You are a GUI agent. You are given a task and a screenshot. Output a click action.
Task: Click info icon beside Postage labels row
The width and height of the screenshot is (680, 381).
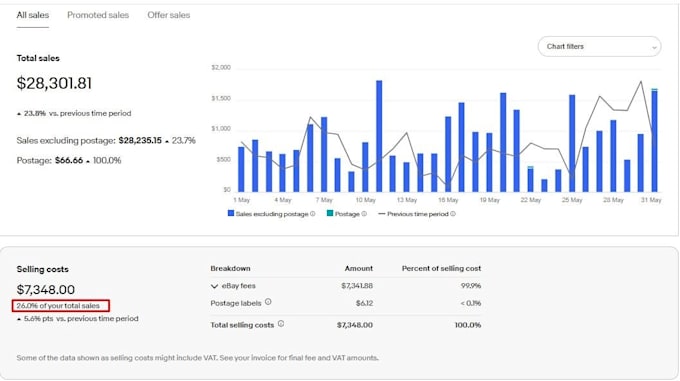[268, 302]
